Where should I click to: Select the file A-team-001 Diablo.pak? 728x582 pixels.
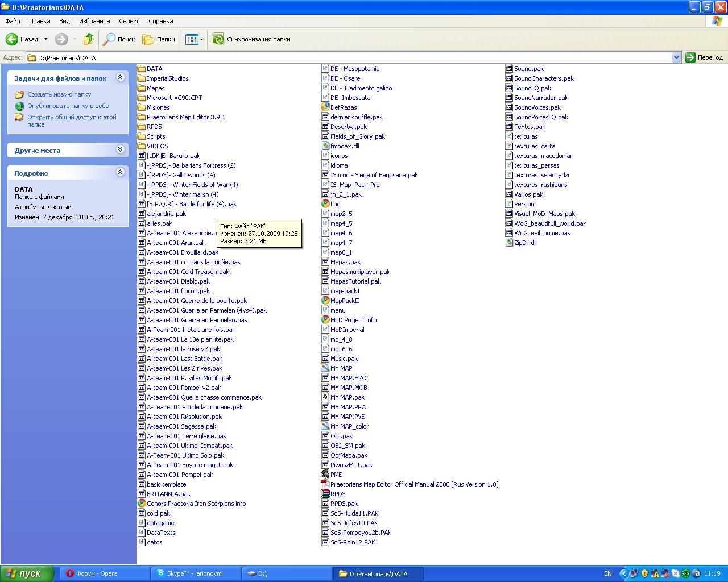tap(173, 281)
